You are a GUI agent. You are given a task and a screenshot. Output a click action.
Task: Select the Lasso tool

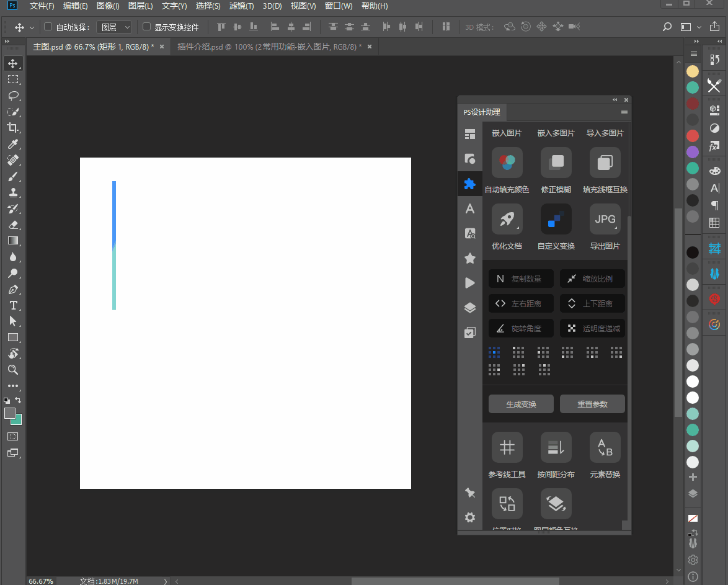(13, 96)
